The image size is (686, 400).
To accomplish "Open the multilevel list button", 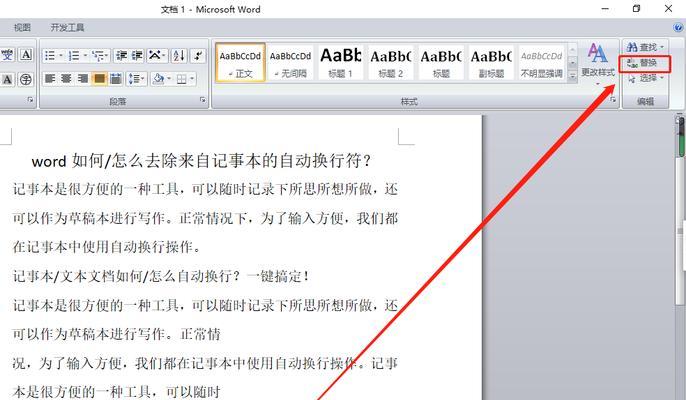I will 98,55.
